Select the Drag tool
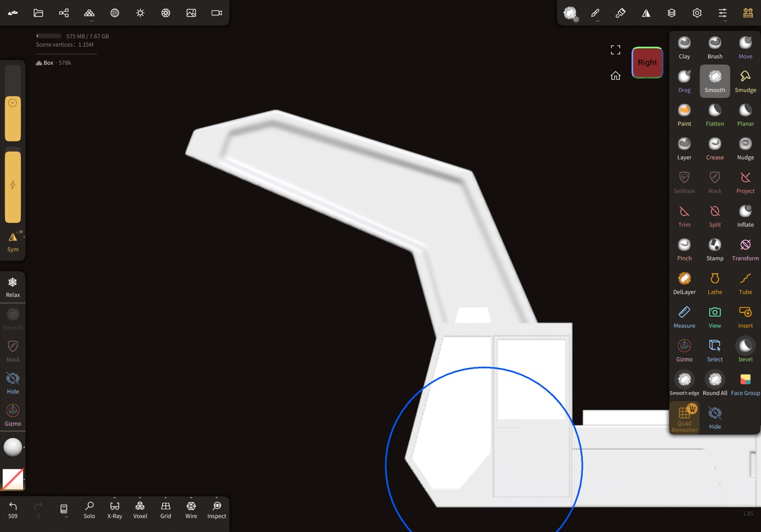This screenshot has width=761, height=532. (684, 81)
